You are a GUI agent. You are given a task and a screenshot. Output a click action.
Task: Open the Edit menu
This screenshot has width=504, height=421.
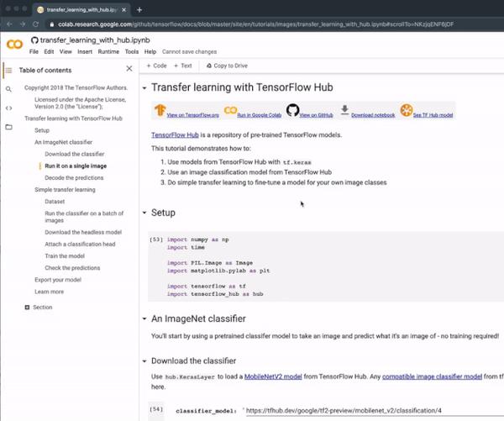coord(49,52)
